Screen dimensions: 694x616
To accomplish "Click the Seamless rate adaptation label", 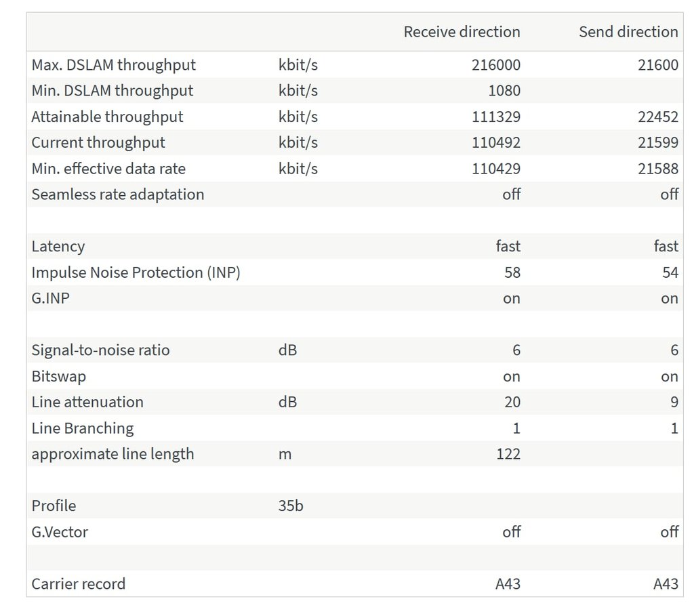I will [117, 194].
